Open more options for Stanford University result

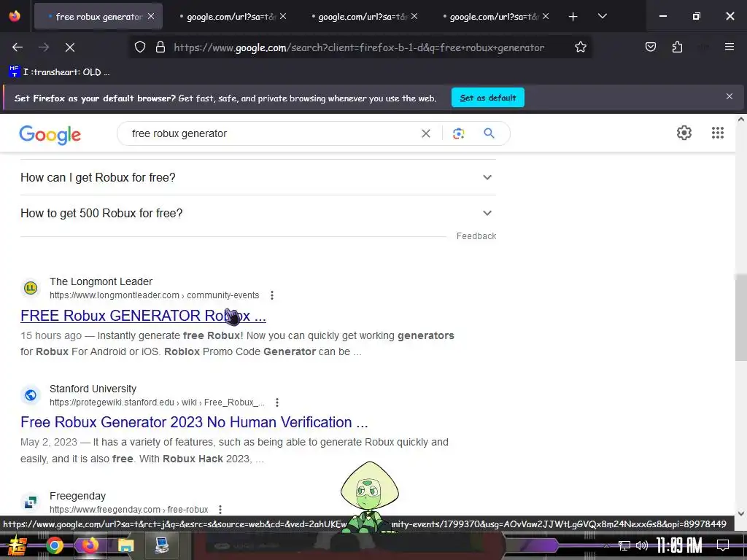pos(276,402)
